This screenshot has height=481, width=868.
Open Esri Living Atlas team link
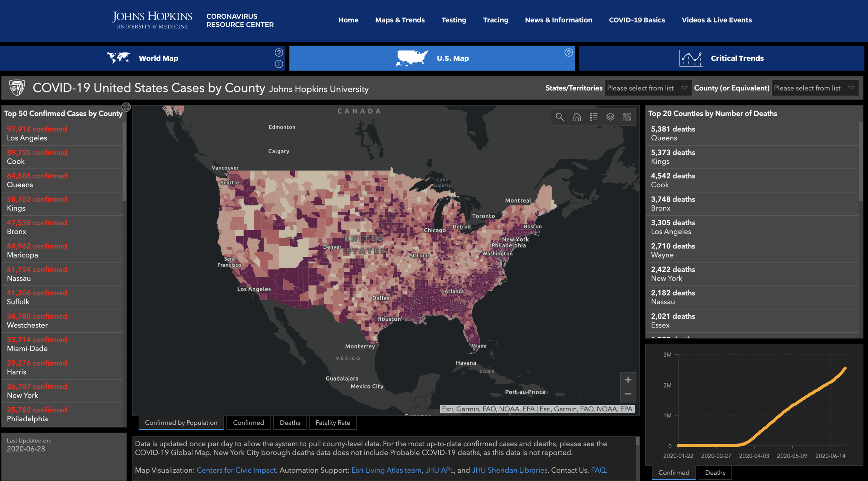pos(386,470)
